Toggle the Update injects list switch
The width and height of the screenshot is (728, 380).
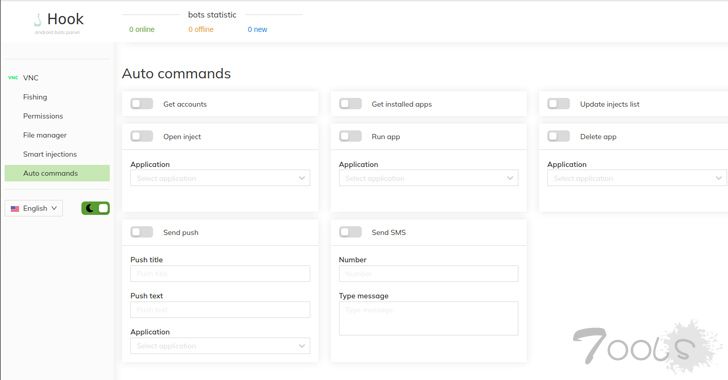point(559,104)
